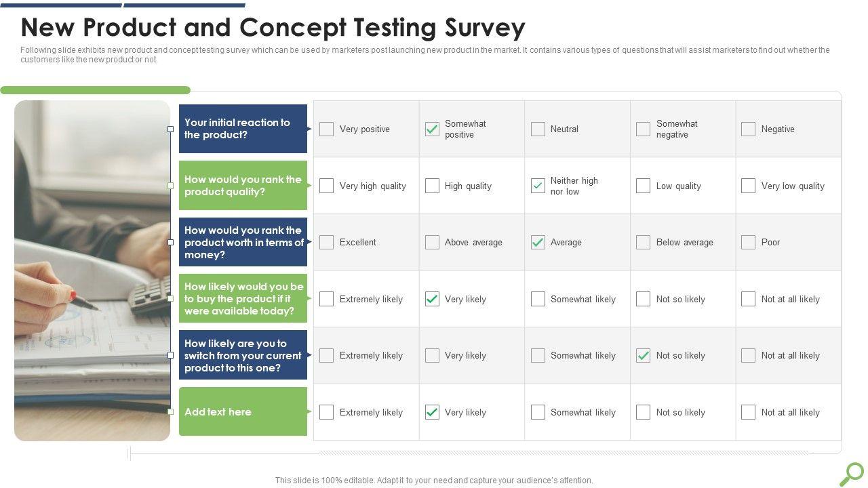
Task: Click the slide title 'New Product and Concept Testing Survey'
Action: click(x=273, y=28)
